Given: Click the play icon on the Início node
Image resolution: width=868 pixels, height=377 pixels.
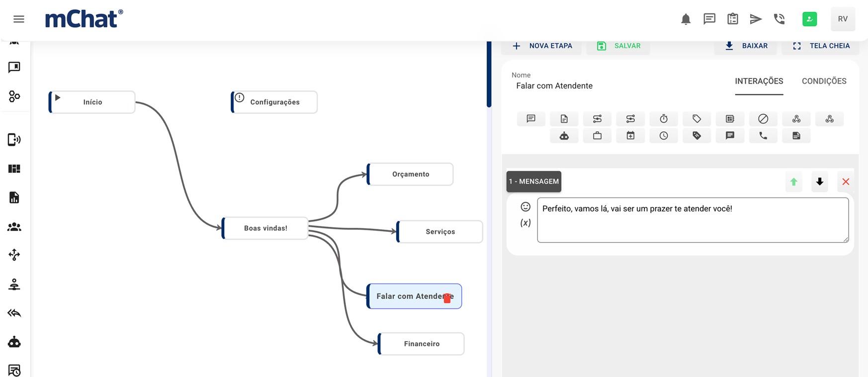Looking at the screenshot, I should 58,97.
